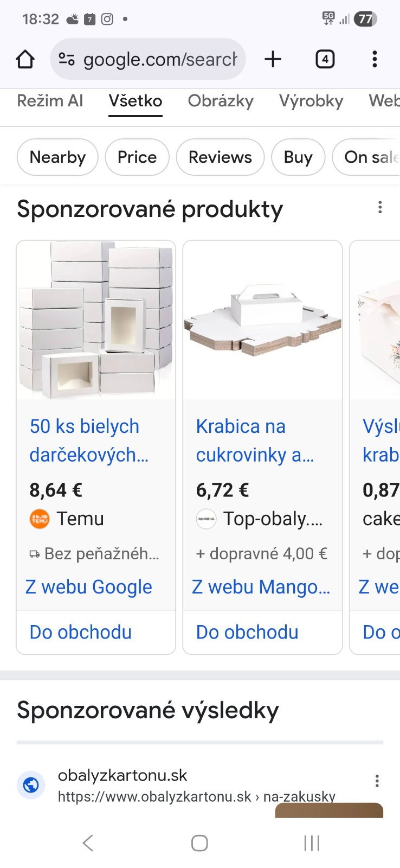Open options menu for obalyzkartonu.sk result
This screenshot has height=868, width=400.
click(377, 781)
